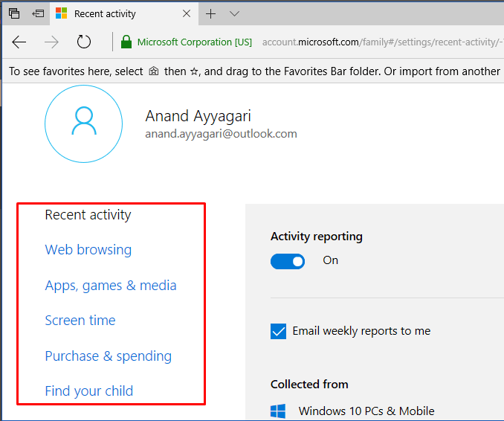Open Find your child link

(89, 391)
